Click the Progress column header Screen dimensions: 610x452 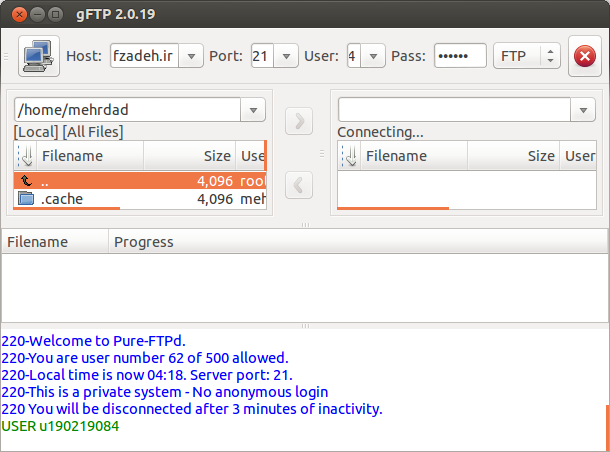click(358, 242)
